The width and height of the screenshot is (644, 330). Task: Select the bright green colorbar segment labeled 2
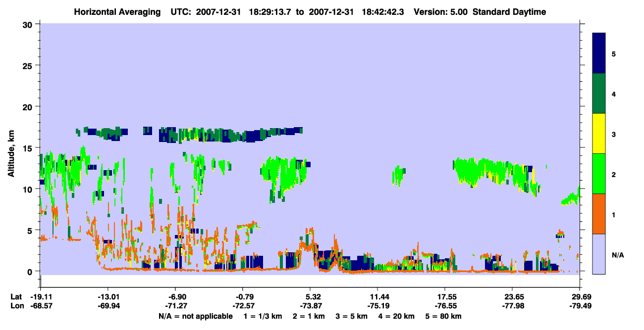click(x=599, y=173)
